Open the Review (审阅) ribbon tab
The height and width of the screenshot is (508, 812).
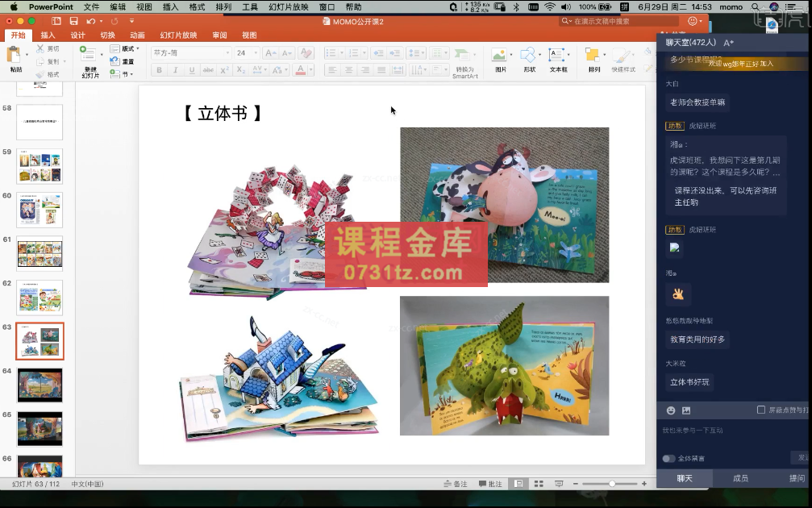[x=219, y=35]
